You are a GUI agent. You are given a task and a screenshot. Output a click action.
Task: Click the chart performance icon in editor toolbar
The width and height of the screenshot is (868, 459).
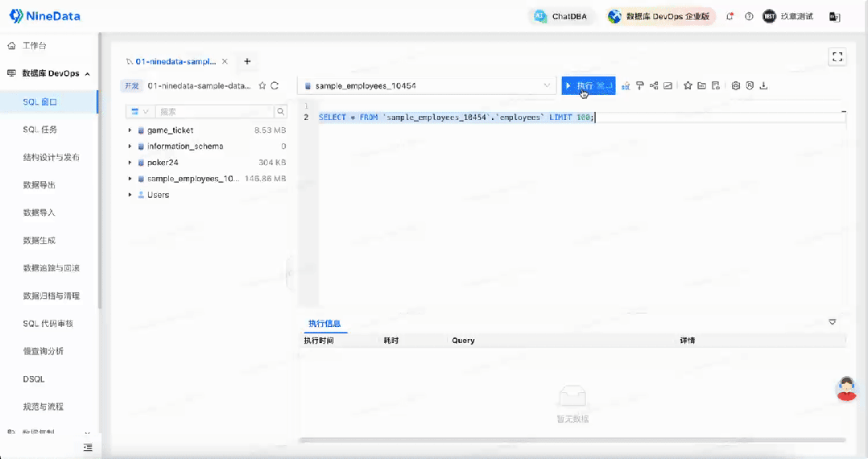click(x=668, y=86)
